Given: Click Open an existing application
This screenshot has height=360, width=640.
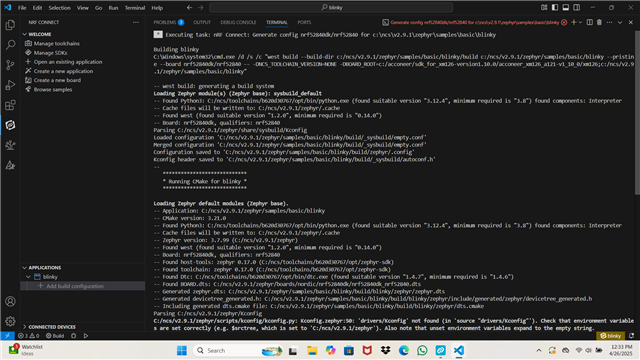Looking at the screenshot, I should [68, 62].
